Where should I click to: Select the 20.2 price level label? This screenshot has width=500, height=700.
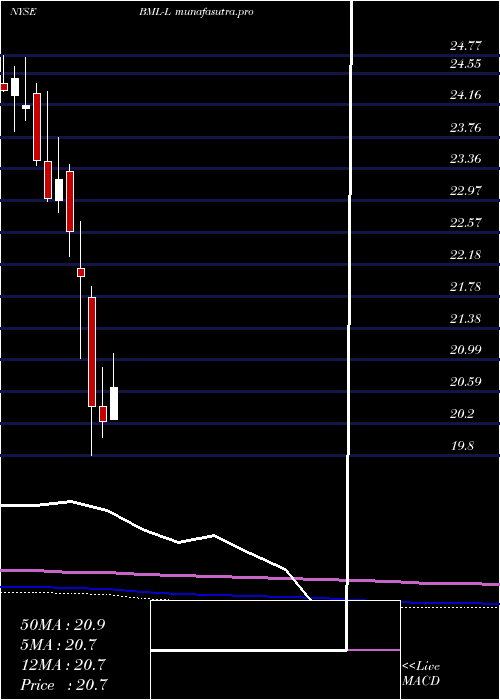tap(462, 414)
